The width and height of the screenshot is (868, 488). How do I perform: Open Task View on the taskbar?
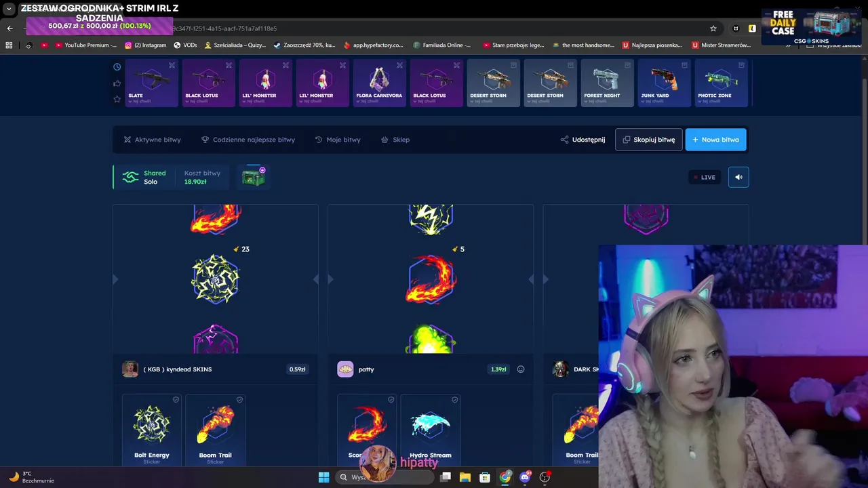point(446,477)
